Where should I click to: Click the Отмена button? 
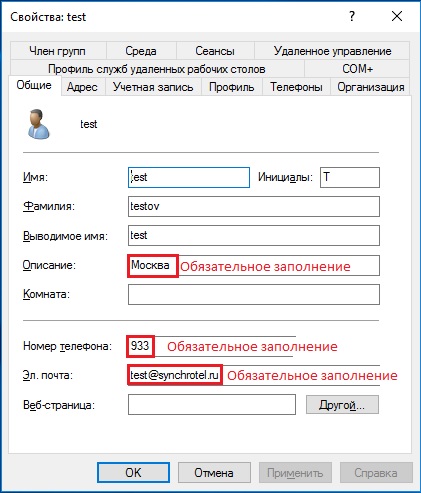point(214,472)
